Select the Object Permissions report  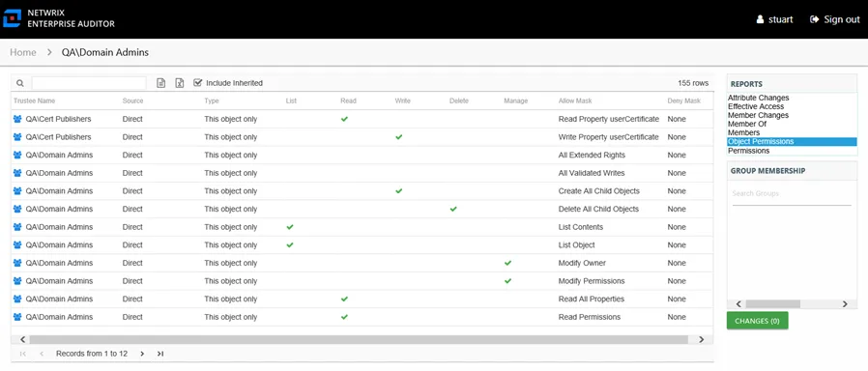[793, 142]
